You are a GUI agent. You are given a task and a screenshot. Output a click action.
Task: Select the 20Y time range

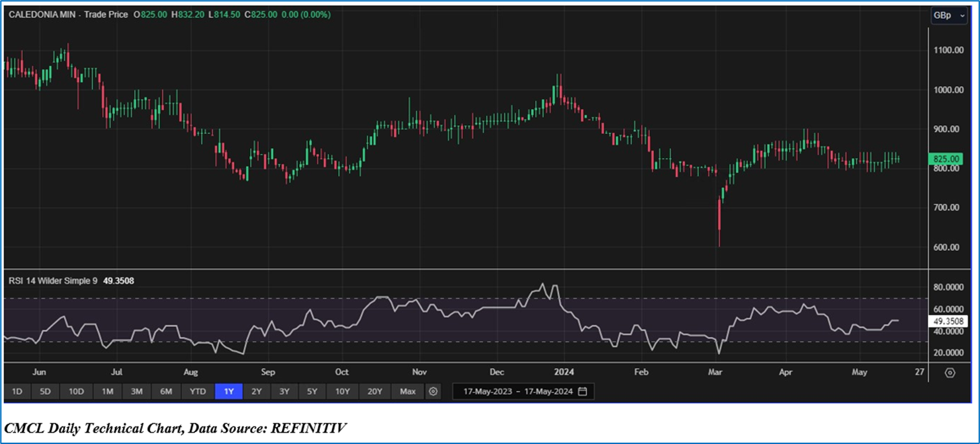pos(375,391)
